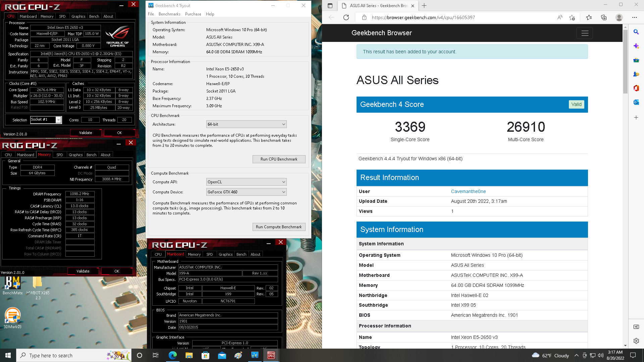Open the Architecture 64-bit dropdown
The image size is (644, 362).
(247, 124)
